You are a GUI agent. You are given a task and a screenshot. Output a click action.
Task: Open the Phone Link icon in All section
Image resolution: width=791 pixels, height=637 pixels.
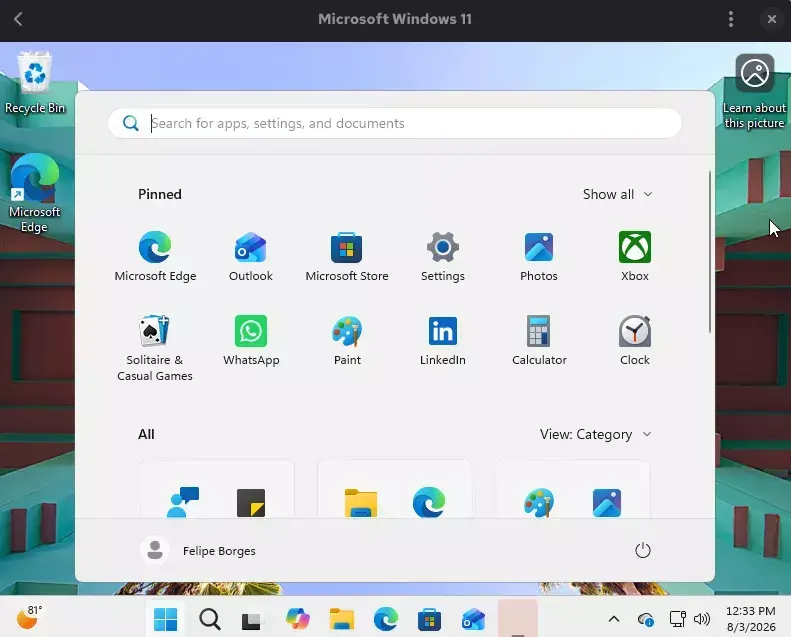[183, 502]
